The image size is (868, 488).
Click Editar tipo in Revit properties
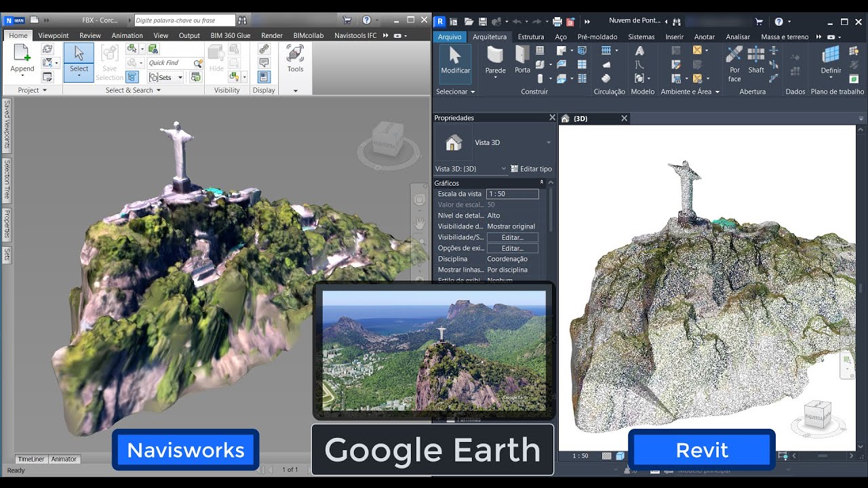[x=531, y=169]
